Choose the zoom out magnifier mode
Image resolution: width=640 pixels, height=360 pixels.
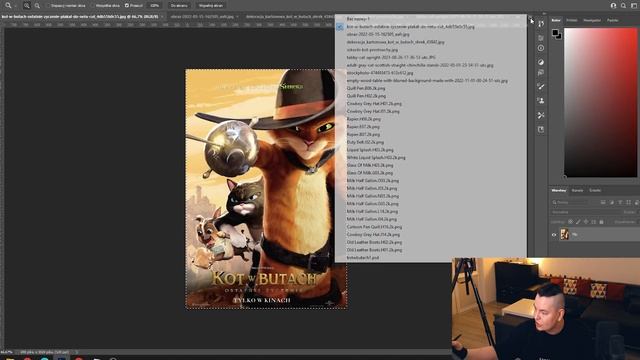pyautogui.click(x=37, y=6)
